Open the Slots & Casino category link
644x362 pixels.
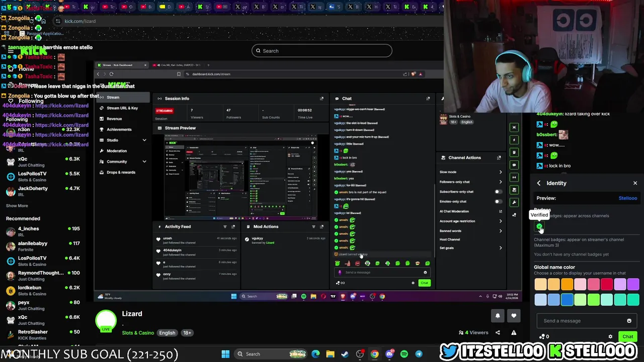[x=138, y=333]
